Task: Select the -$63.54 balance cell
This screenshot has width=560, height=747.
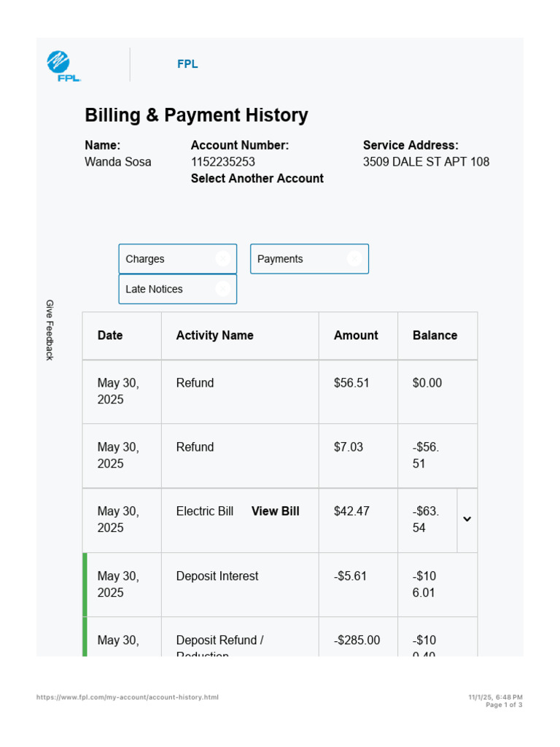Action: click(x=426, y=519)
